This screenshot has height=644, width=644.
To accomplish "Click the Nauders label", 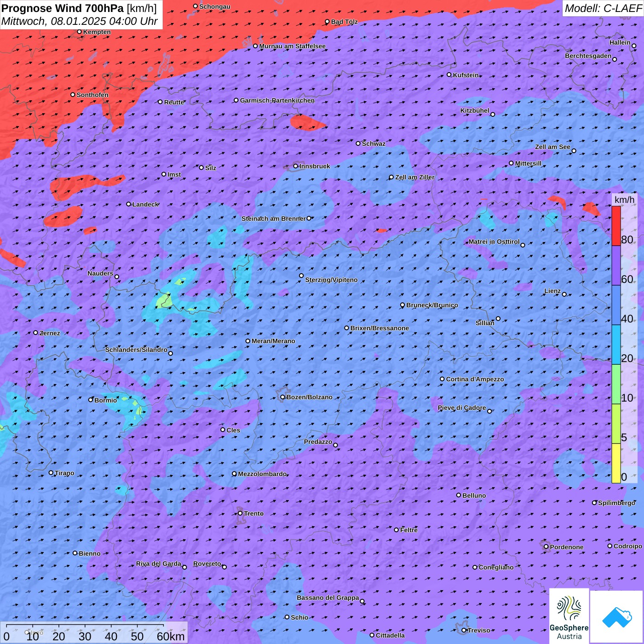I will click(x=100, y=273).
